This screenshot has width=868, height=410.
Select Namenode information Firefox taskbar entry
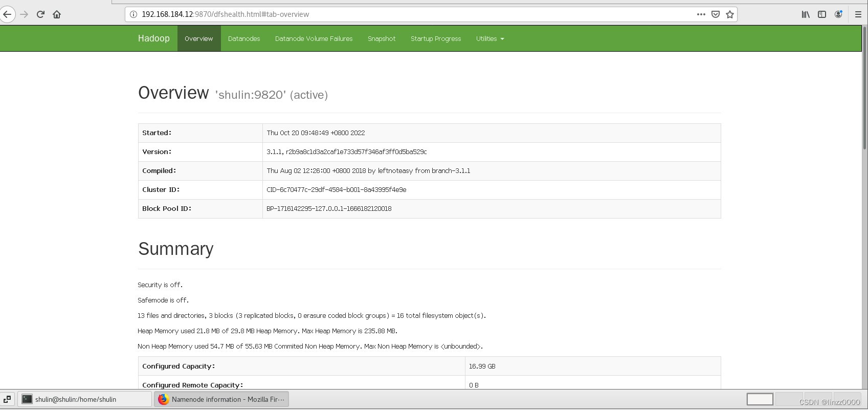(x=221, y=399)
